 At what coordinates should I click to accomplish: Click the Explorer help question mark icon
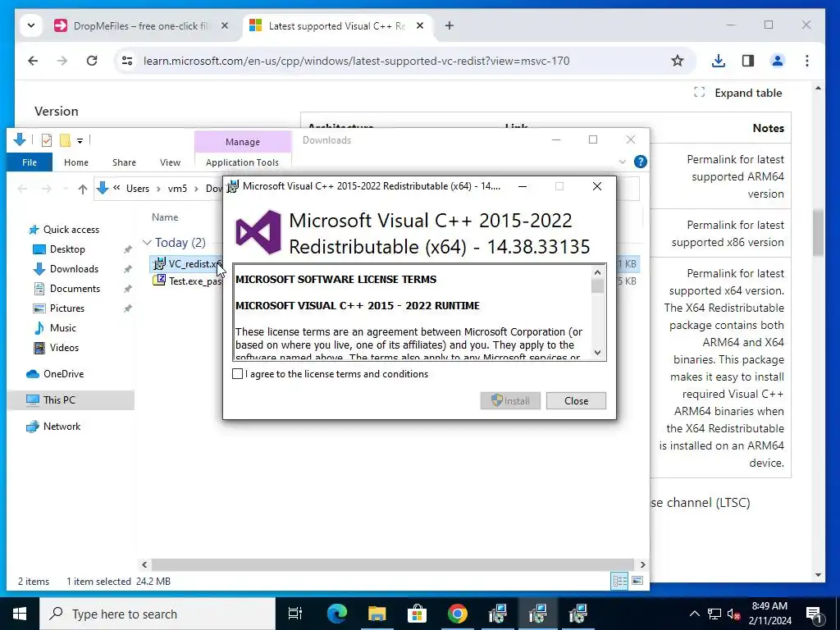(640, 162)
